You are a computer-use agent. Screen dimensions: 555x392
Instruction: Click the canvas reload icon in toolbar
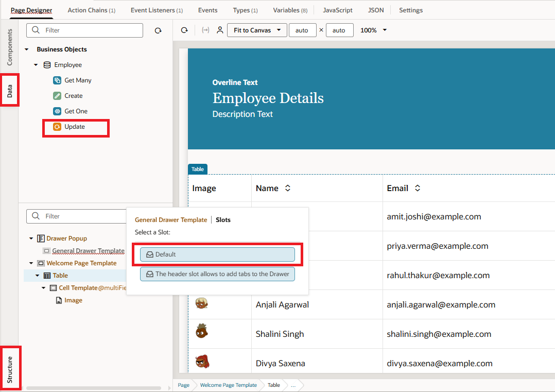pyautogui.click(x=184, y=30)
